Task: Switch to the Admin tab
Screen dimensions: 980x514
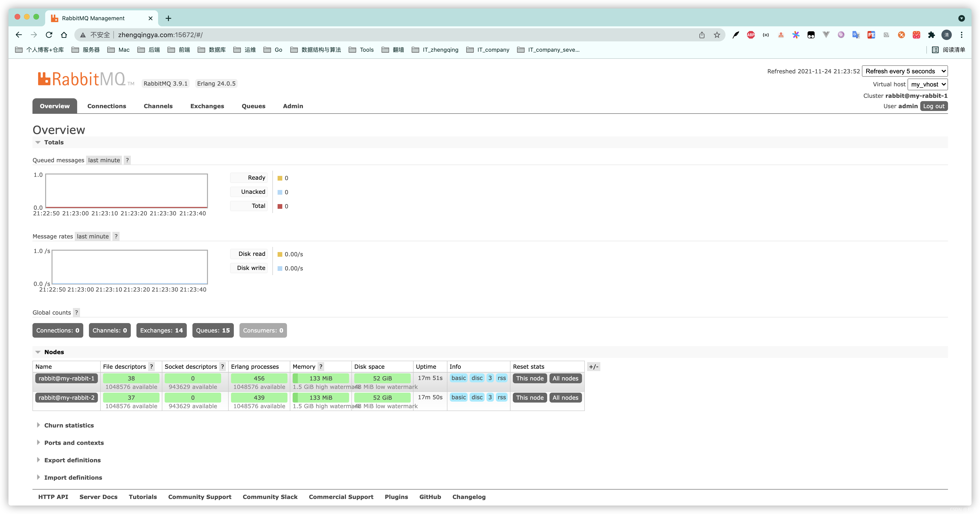Action: 293,106
